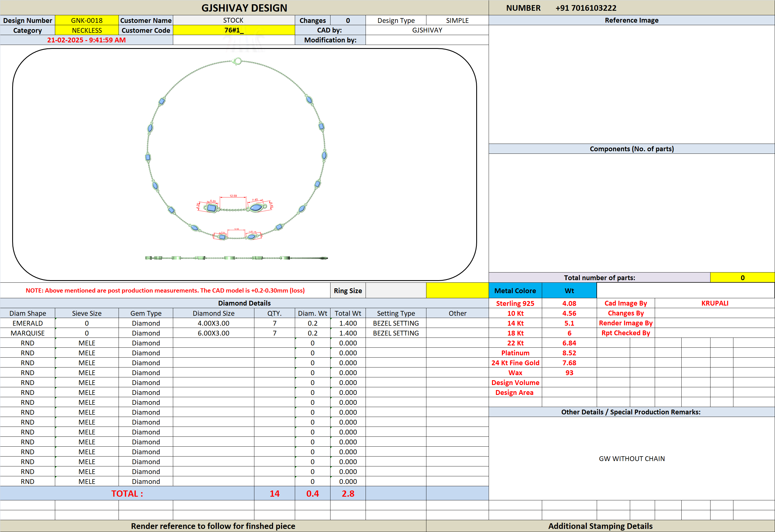Select the NECKLESS category cell
Screen dimensions: 775x532
(87, 30)
